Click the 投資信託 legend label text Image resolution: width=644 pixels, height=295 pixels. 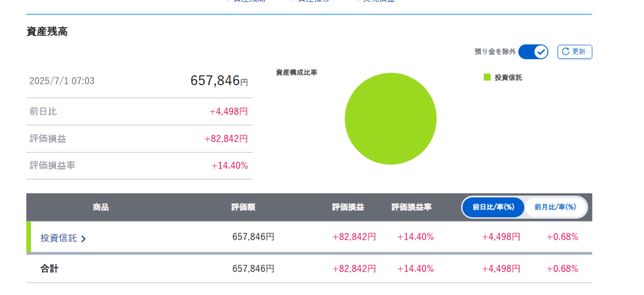tap(508, 77)
